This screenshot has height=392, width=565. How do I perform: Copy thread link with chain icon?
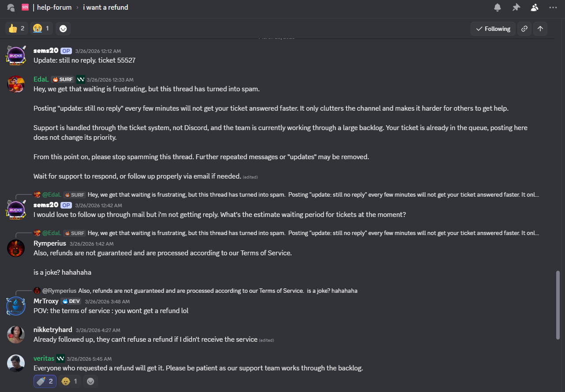(x=524, y=29)
